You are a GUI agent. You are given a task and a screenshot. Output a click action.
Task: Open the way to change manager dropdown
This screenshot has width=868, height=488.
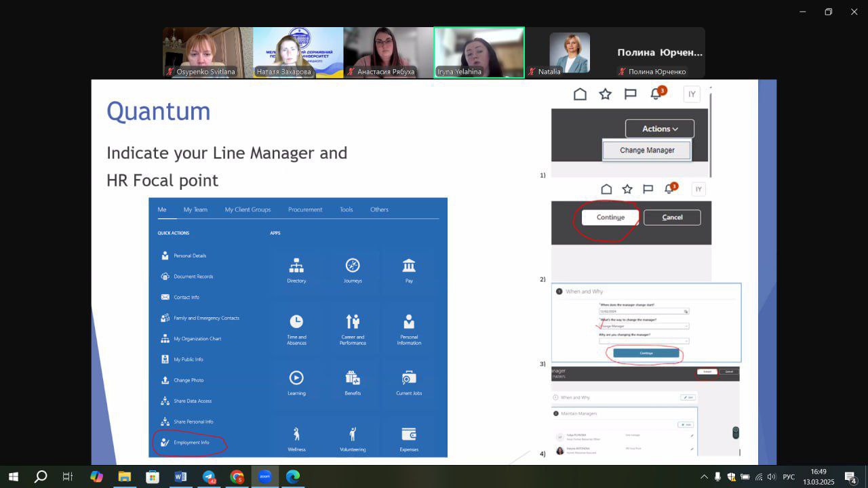pyautogui.click(x=644, y=326)
